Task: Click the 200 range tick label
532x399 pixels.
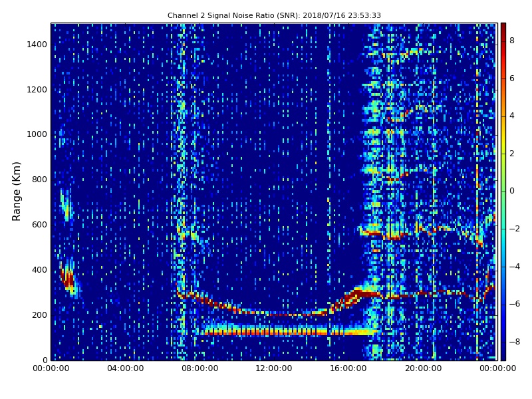Action: pos(40,315)
